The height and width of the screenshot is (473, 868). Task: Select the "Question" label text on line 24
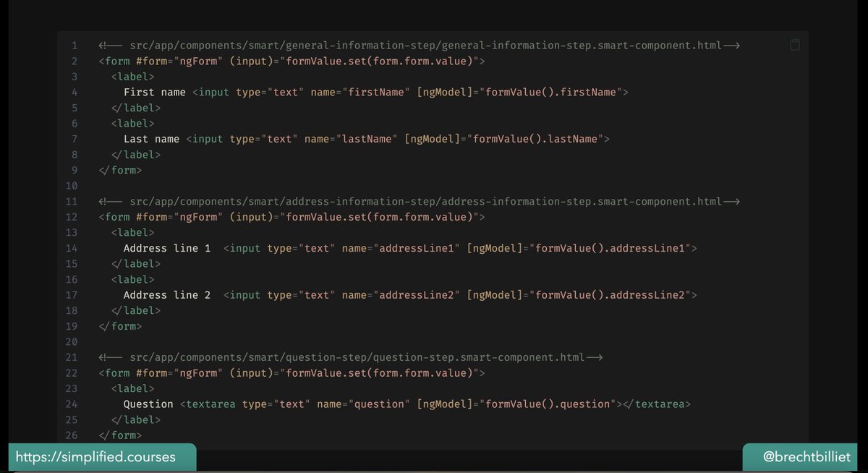tap(148, 404)
